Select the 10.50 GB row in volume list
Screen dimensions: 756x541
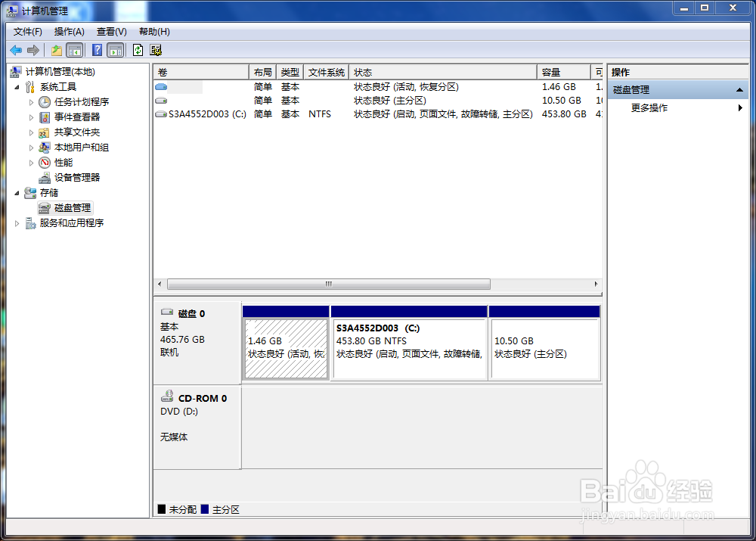378,101
